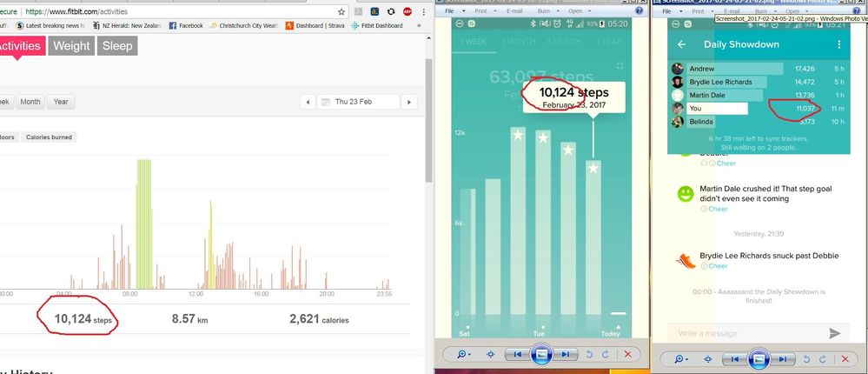Open the Fitbit Dashboard bookmark
Image resolution: width=868 pixels, height=374 pixels.
pyautogui.click(x=377, y=25)
